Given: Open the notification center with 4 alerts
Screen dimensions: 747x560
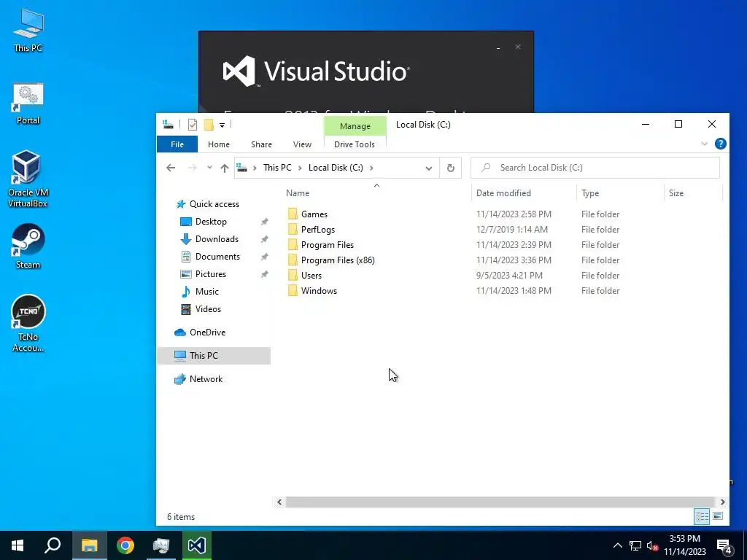Looking at the screenshot, I should (x=724, y=545).
